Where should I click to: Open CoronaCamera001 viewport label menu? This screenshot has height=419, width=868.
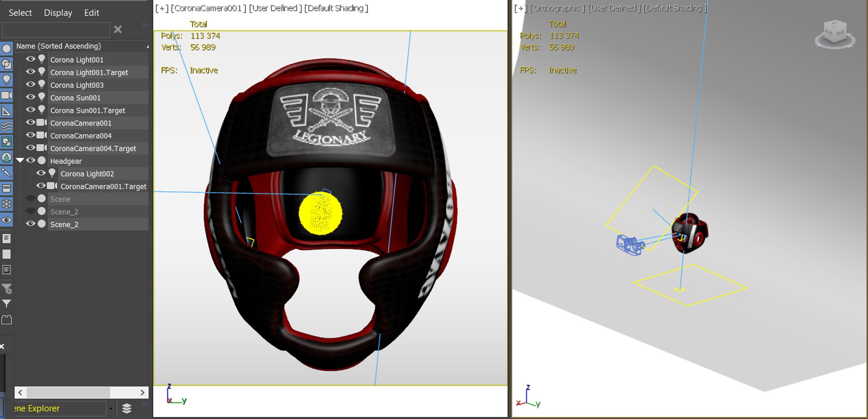(208, 8)
